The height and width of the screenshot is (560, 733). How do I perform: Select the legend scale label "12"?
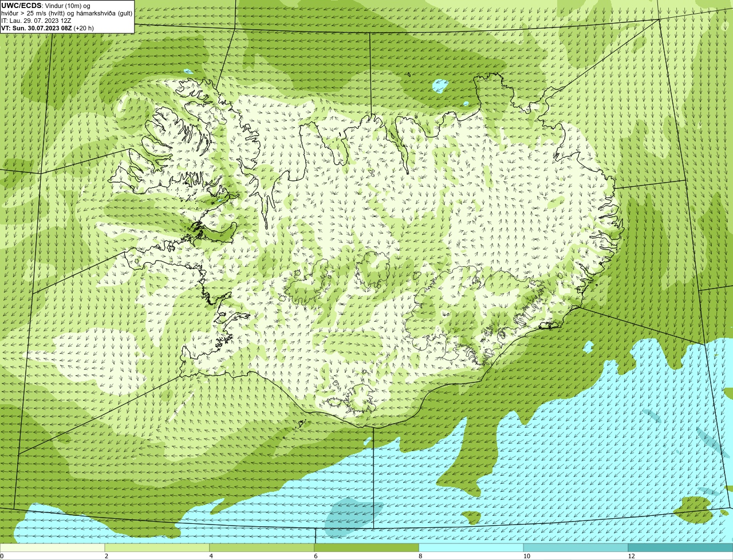[x=631, y=556]
